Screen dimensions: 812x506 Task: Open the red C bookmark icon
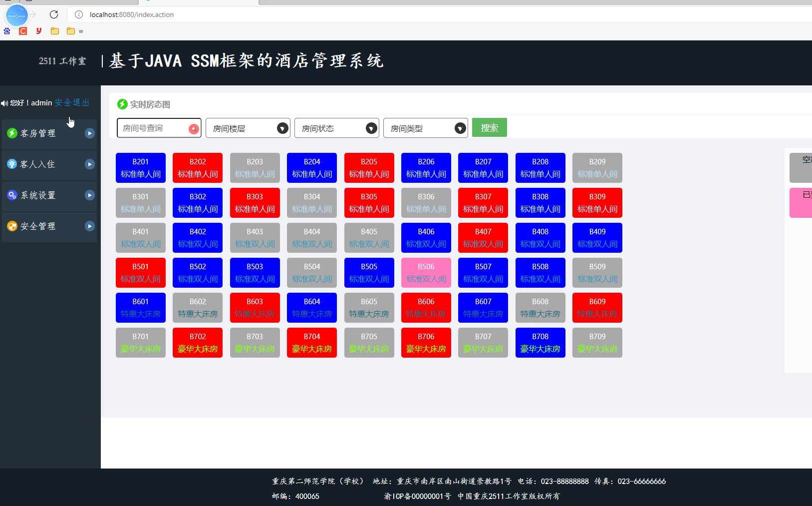click(23, 31)
